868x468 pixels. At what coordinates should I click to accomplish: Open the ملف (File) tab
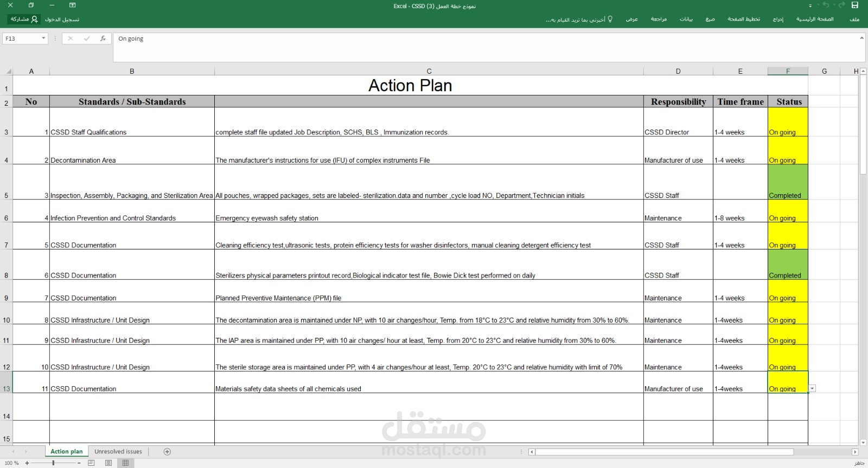pyautogui.click(x=854, y=20)
